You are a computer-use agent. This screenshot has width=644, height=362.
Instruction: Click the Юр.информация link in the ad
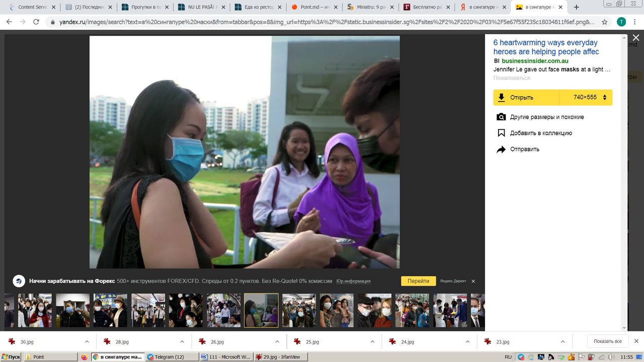(353, 281)
